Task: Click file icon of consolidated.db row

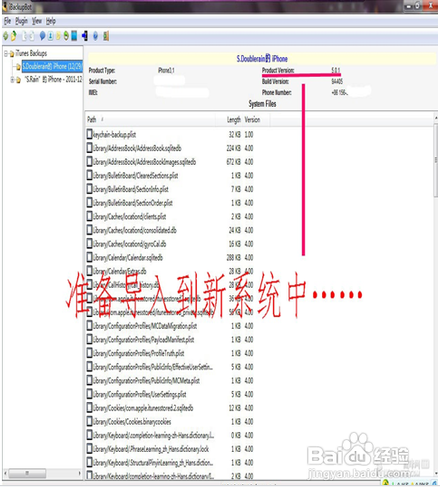Action: pos(89,230)
